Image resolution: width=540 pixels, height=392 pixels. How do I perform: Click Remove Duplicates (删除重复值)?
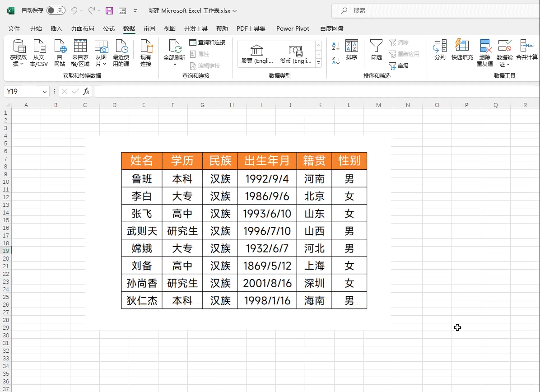[485, 53]
